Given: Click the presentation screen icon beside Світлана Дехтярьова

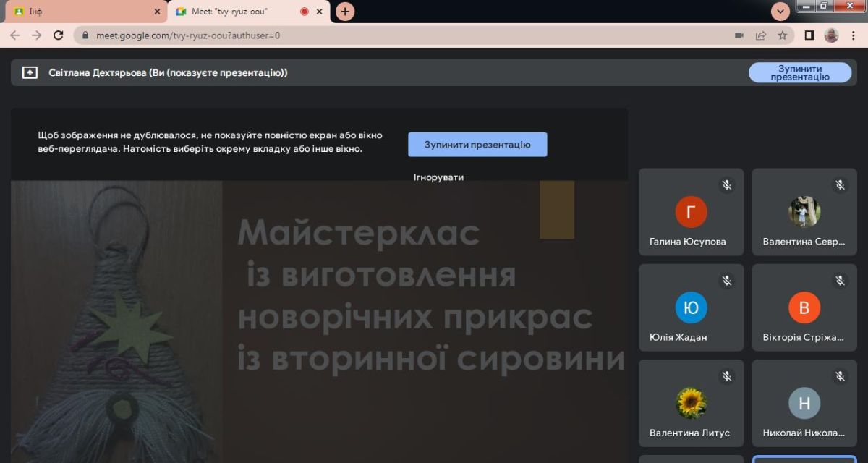Looking at the screenshot, I should point(30,72).
